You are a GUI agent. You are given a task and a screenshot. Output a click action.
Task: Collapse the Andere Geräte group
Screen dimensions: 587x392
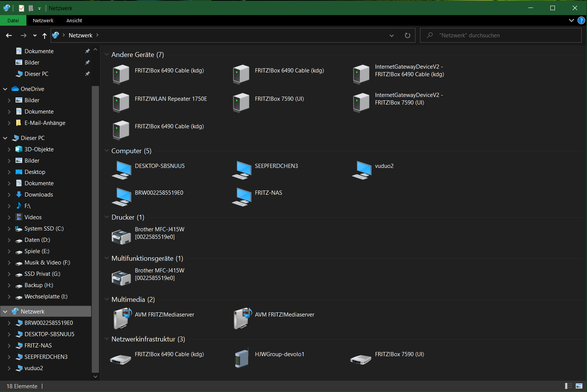tap(107, 55)
